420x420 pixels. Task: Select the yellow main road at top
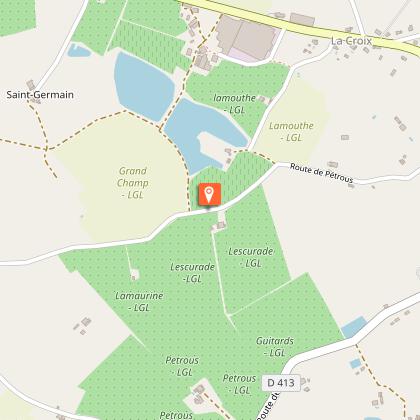300,24
